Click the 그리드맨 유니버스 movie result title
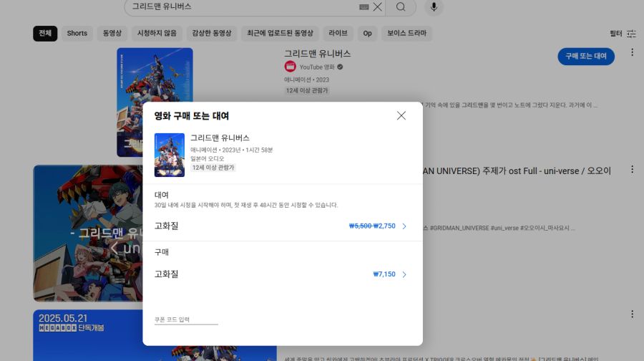The image size is (644, 361). 318,54
